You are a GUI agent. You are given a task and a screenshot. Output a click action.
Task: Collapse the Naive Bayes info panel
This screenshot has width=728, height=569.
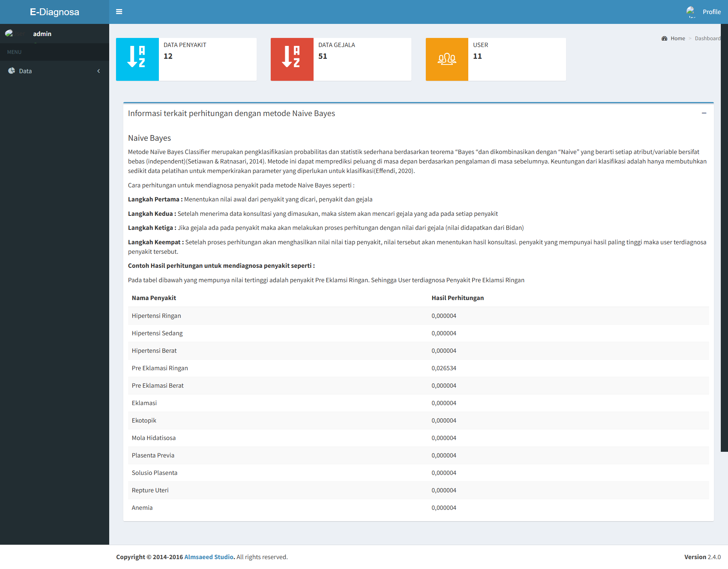click(x=704, y=113)
